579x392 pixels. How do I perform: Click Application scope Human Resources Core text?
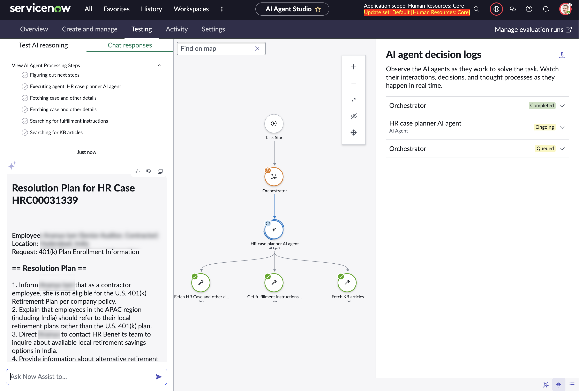[414, 6]
